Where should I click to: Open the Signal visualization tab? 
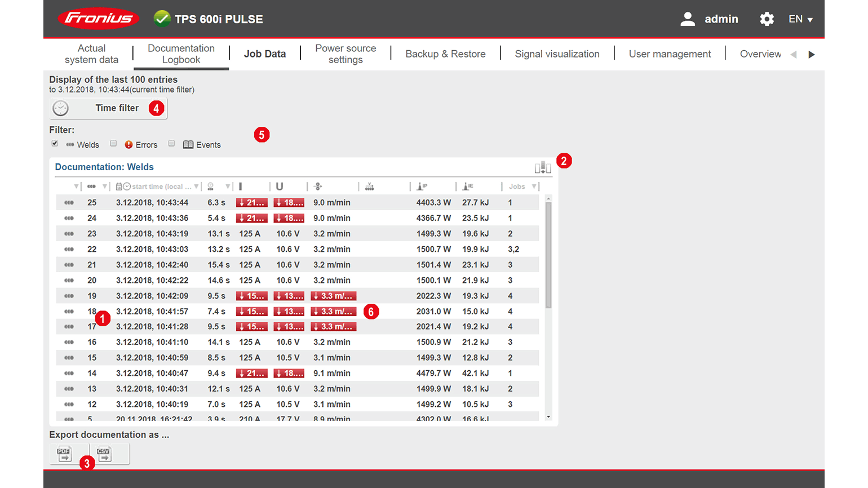(x=557, y=54)
